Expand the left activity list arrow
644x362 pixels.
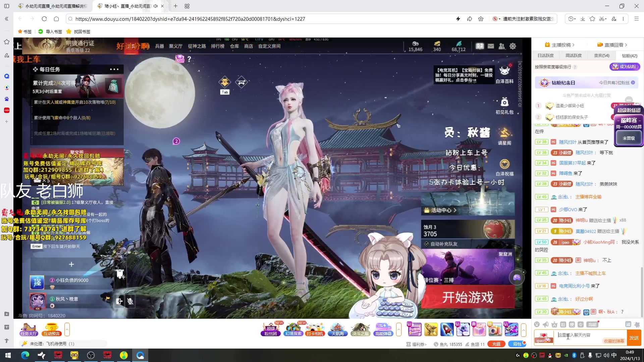[67, 329]
